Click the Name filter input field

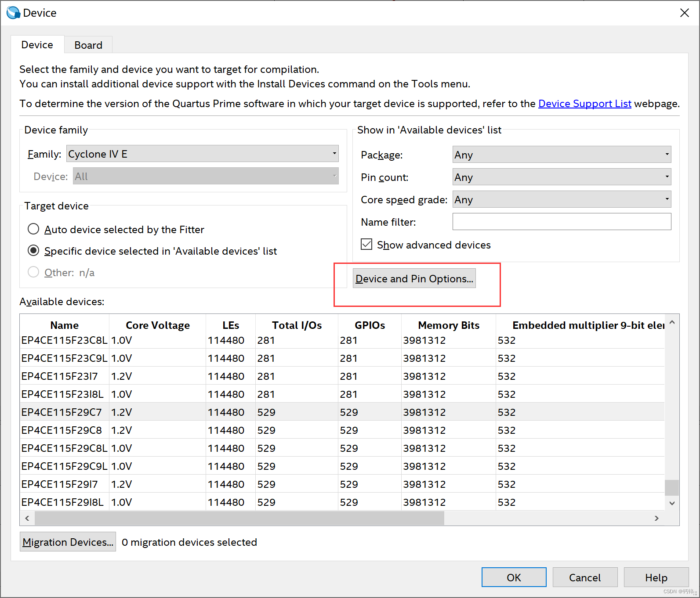pyautogui.click(x=562, y=222)
